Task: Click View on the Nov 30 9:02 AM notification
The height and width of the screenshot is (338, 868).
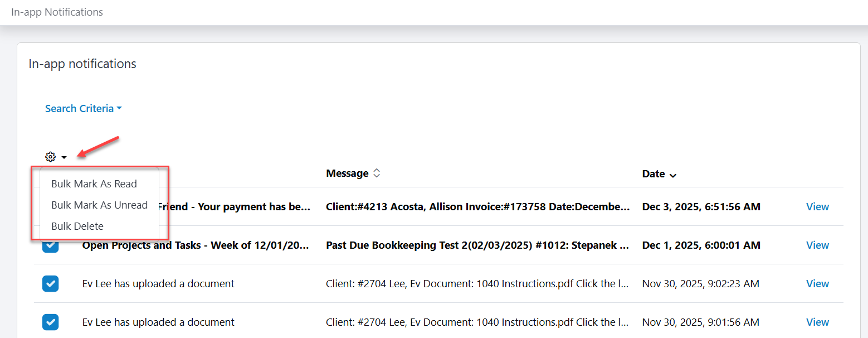Action: [817, 283]
